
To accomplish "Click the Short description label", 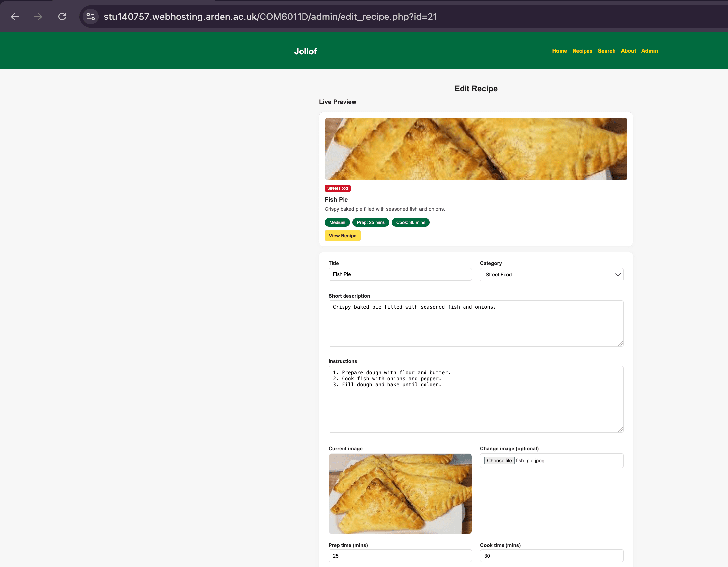I will [x=349, y=296].
